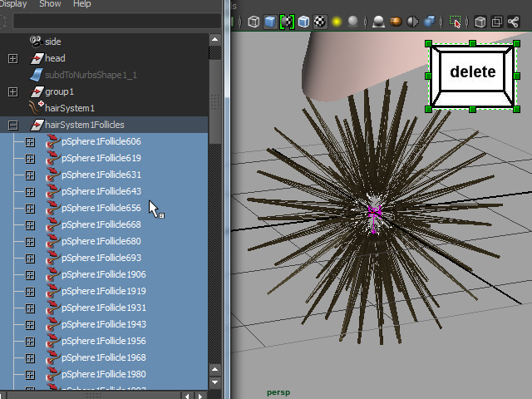
Task: Toggle textured checker display mode
Action: pyautogui.click(x=320, y=22)
